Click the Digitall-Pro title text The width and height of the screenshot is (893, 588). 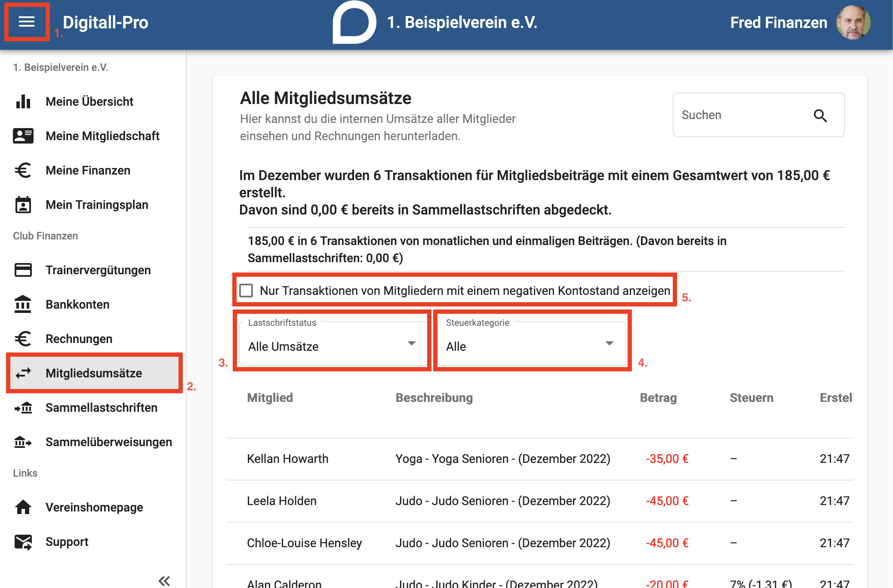point(105,22)
